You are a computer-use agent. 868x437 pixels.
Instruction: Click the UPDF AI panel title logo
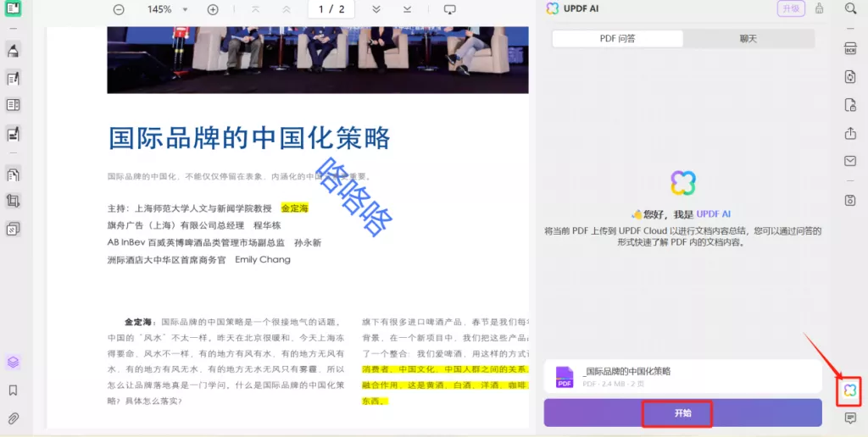[x=553, y=8]
